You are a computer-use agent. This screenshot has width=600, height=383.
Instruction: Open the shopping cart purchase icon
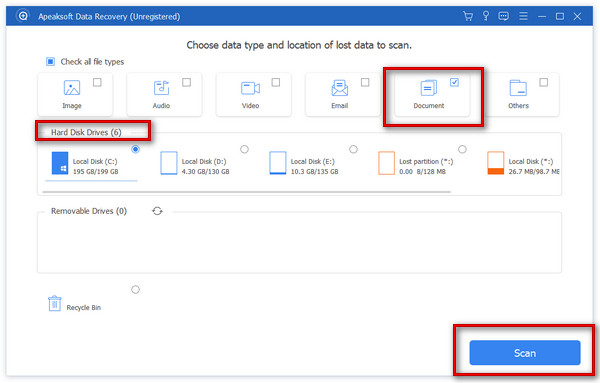tap(468, 16)
